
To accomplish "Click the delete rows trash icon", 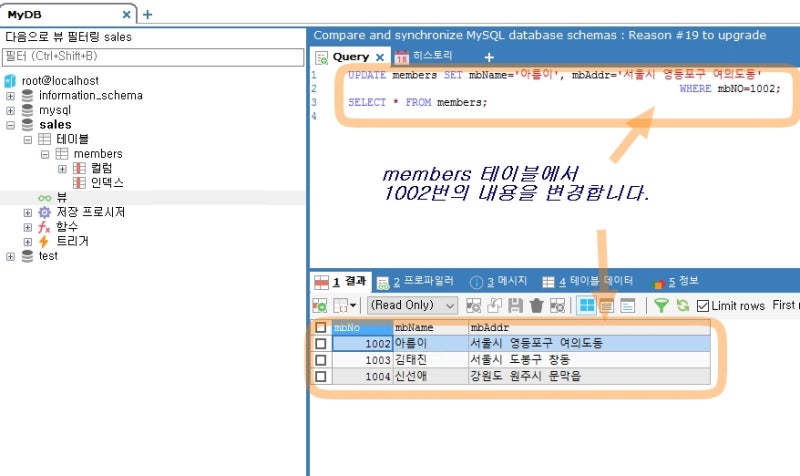I will 536,306.
